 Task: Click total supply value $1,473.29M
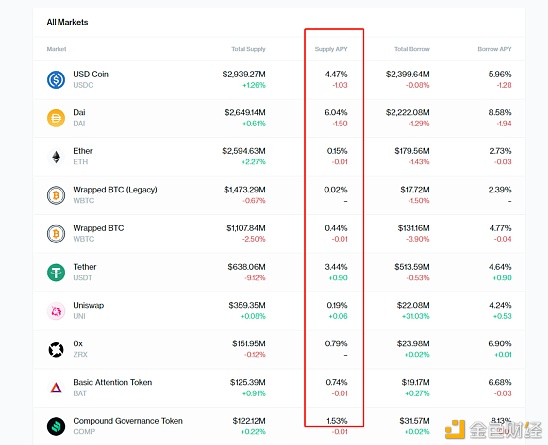click(x=245, y=190)
